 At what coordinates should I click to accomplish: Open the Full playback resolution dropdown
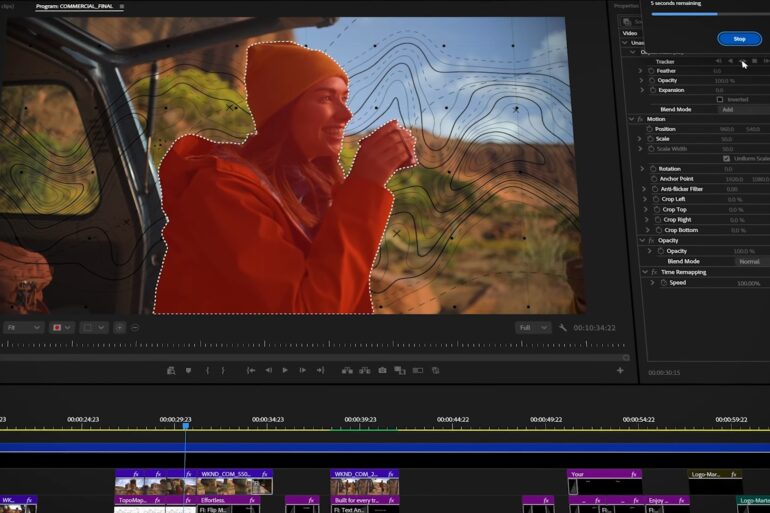533,328
